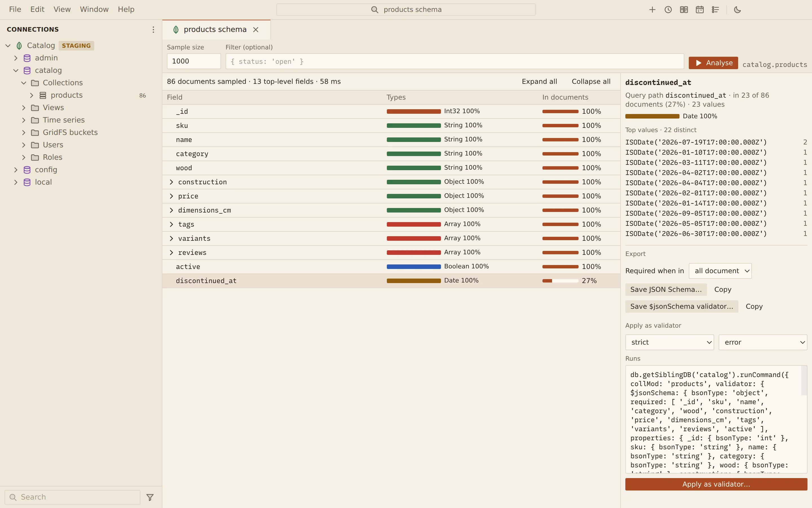Open the split view book icon
This screenshot has height=508, width=812.
pyautogui.click(x=683, y=10)
